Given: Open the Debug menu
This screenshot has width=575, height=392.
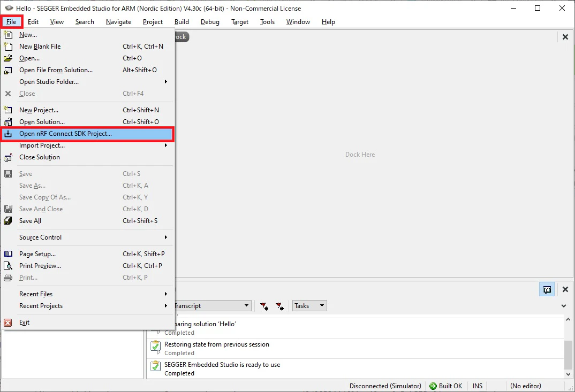Looking at the screenshot, I should [210, 22].
